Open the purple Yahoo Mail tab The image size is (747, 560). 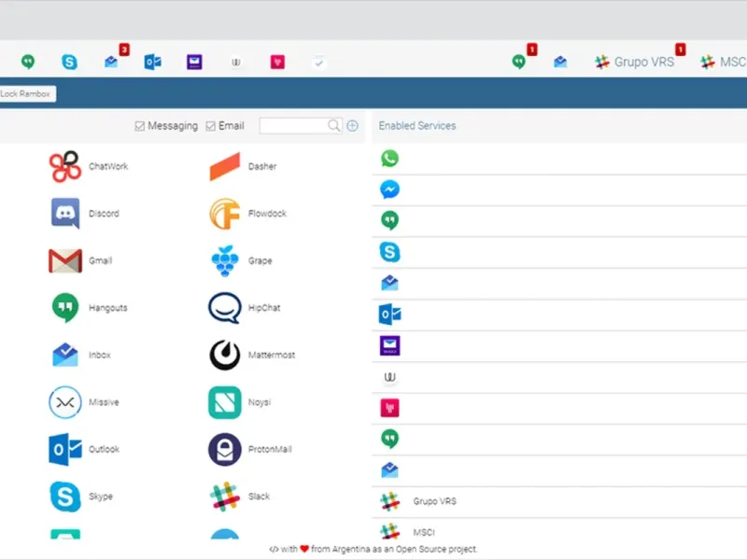[x=194, y=62]
